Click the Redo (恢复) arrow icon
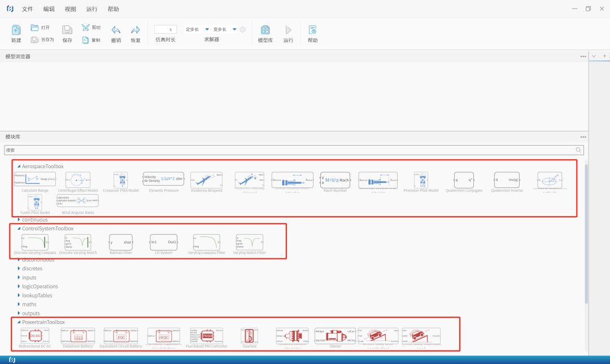This screenshot has width=610, height=364. click(x=136, y=30)
